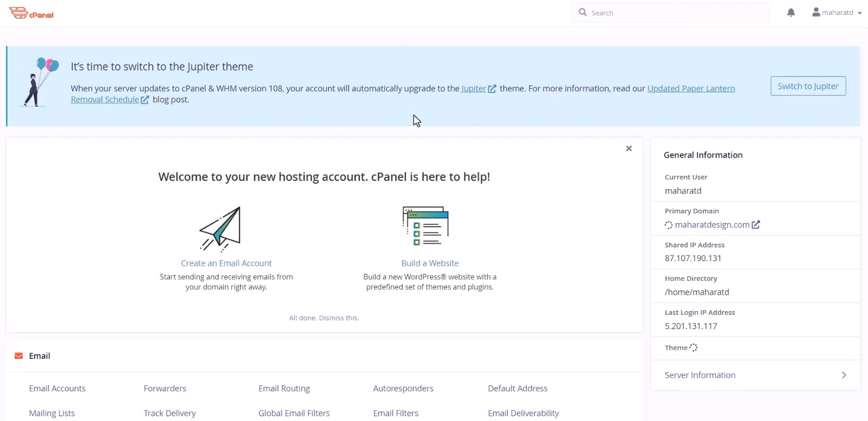Open Email Filters
868x421 pixels.
tap(396, 413)
